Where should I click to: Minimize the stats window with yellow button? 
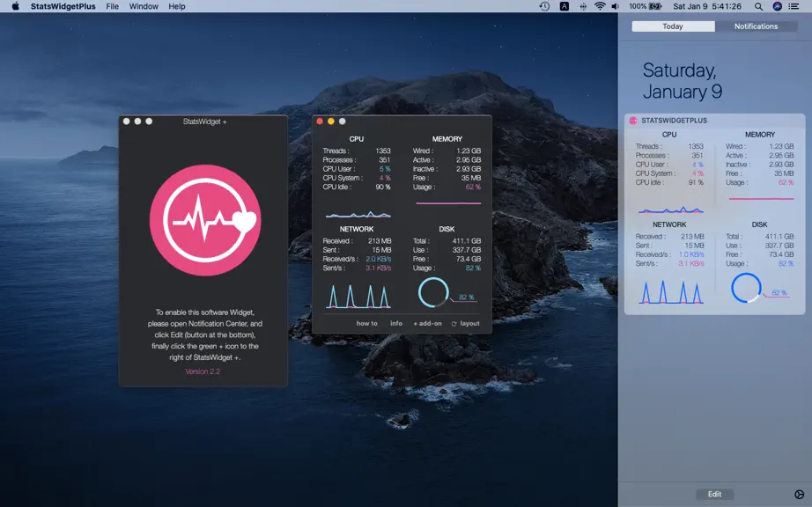331,121
